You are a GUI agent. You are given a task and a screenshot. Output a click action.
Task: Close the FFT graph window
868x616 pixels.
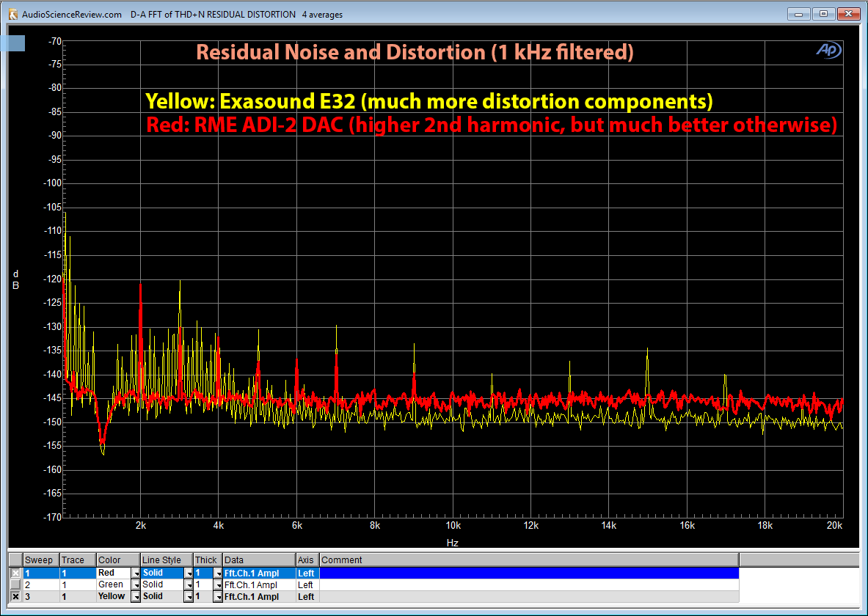(849, 14)
